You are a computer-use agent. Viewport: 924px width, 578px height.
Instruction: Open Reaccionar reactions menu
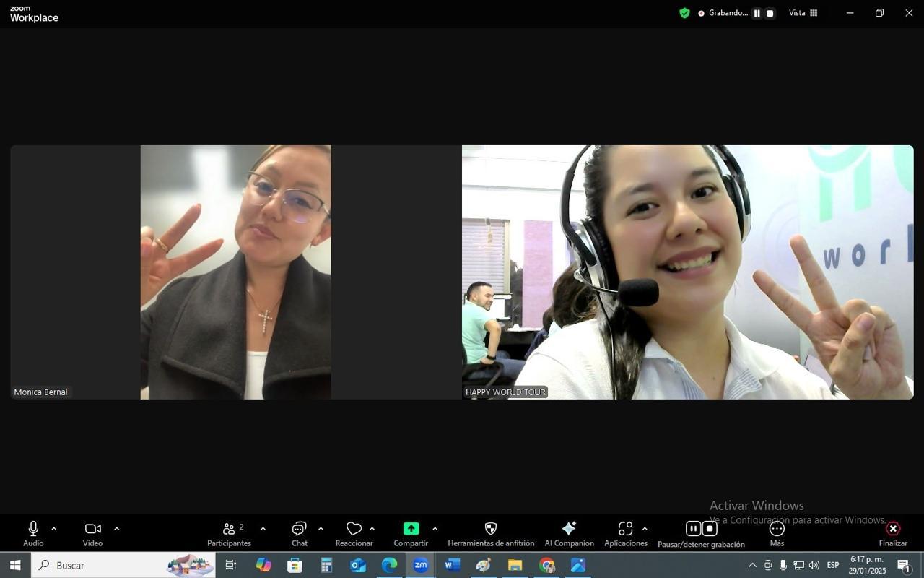354,534
